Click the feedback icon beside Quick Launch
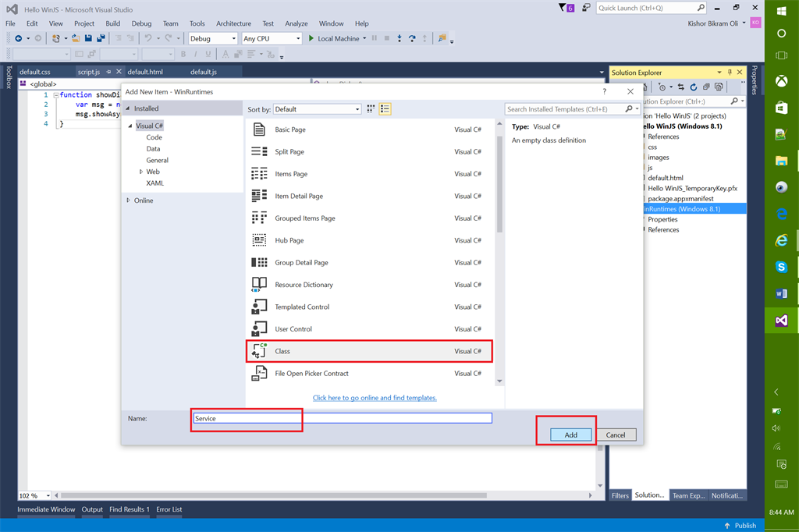 click(x=587, y=8)
